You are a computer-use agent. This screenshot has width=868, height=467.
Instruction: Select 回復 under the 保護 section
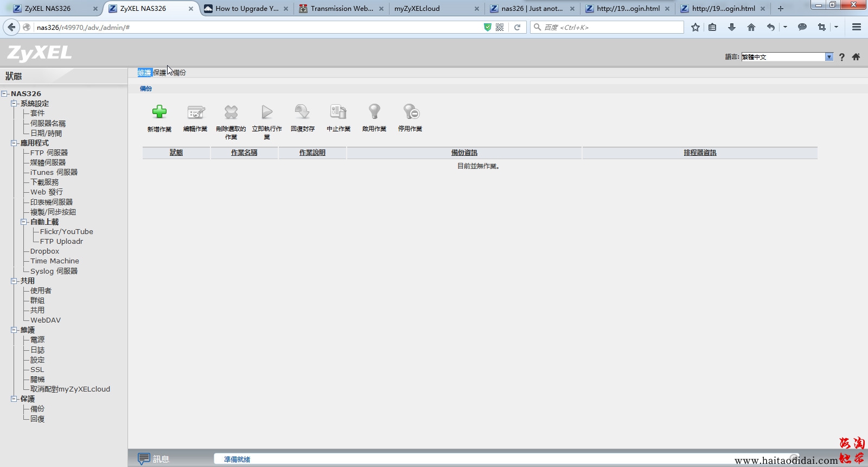(37, 419)
